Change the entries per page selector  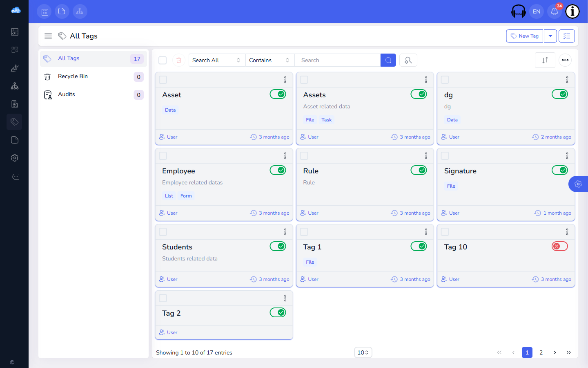point(363,352)
